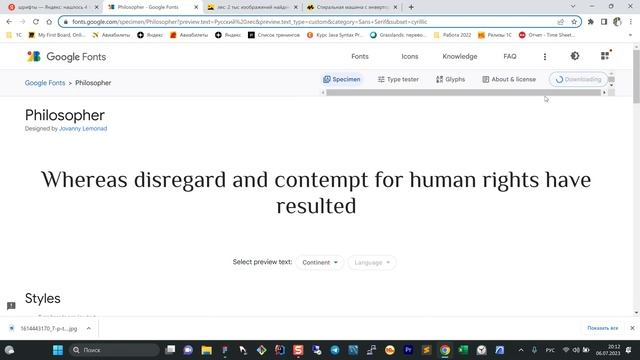Show more bookmarks chevron
Image resolution: width=640 pixels, height=360 pixels.
[x=631, y=35]
